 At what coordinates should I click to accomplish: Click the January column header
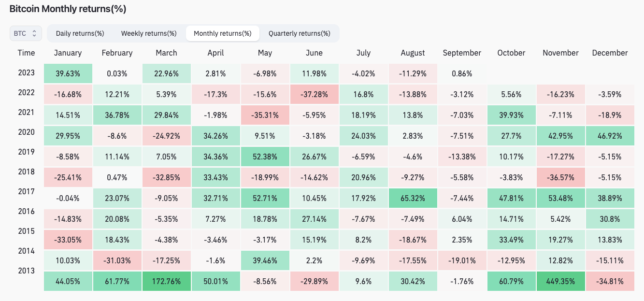[68, 53]
